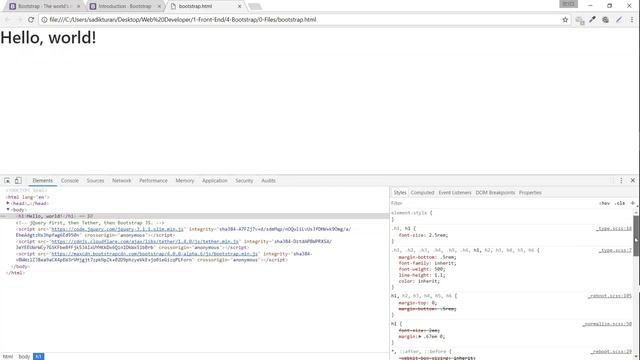The image size is (640, 360).
Task: Expand the margin shorthand property triangle
Action: click(x=420, y=336)
